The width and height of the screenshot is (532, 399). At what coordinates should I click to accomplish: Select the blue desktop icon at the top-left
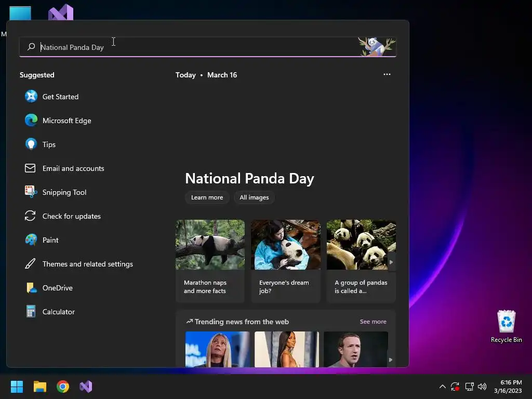[20, 13]
